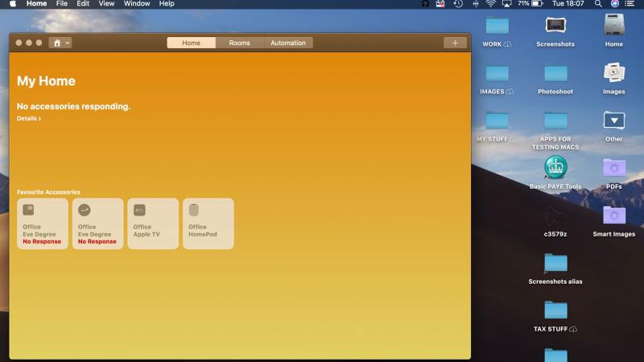This screenshot has height=362, width=644.
Task: Open the Window menu
Action: pyautogui.click(x=137, y=4)
